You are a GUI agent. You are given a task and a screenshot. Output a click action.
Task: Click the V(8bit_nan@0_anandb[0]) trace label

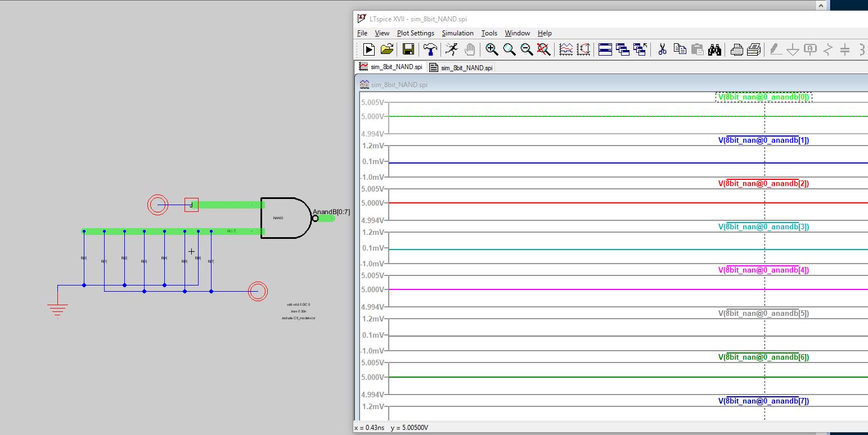(763, 97)
